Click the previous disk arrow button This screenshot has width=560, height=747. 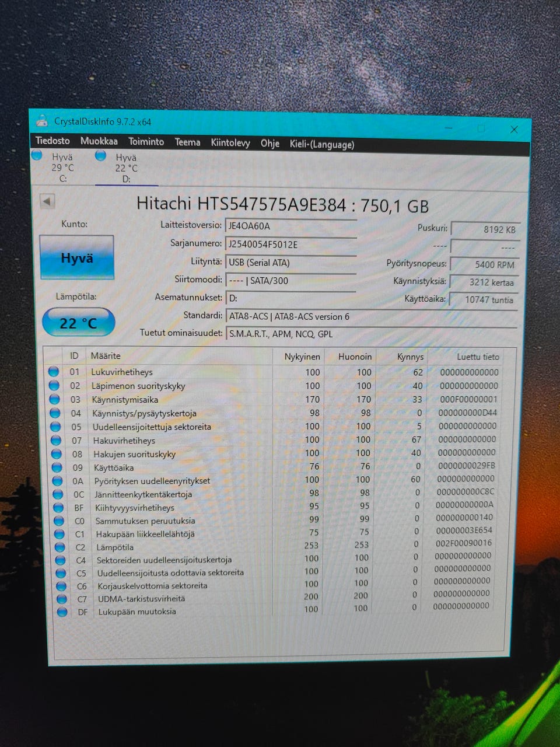tap(47, 201)
